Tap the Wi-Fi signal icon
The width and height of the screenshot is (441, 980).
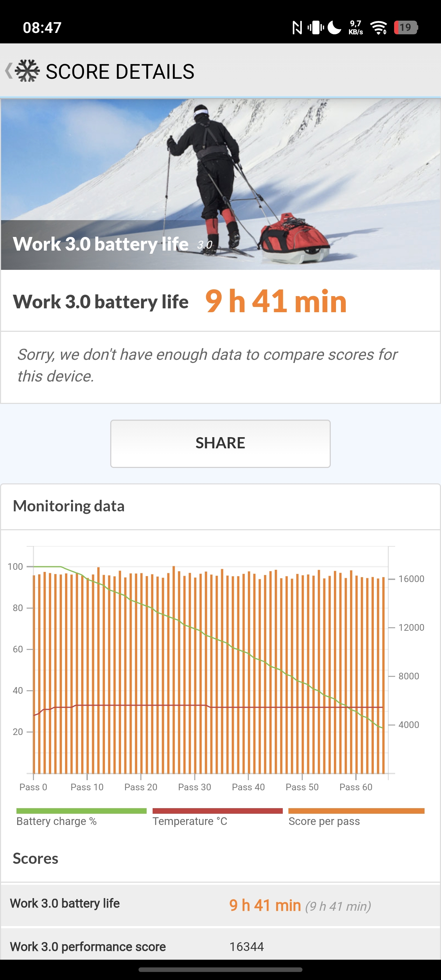379,27
